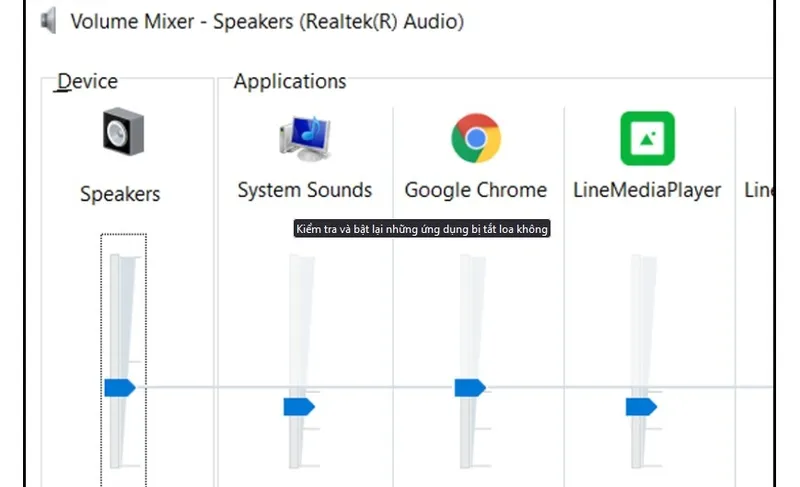This screenshot has height=487, width=800.
Task: Open the Speakers device name dropdown
Action: pos(120,194)
